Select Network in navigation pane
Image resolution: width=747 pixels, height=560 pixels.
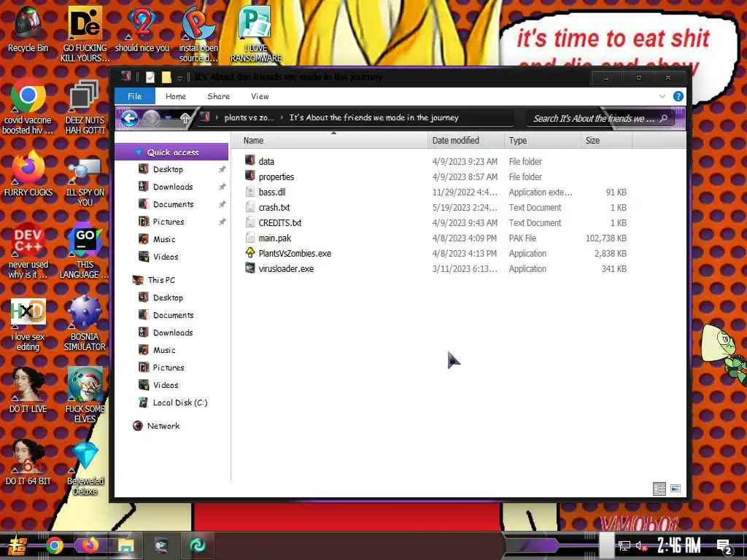pos(163,426)
